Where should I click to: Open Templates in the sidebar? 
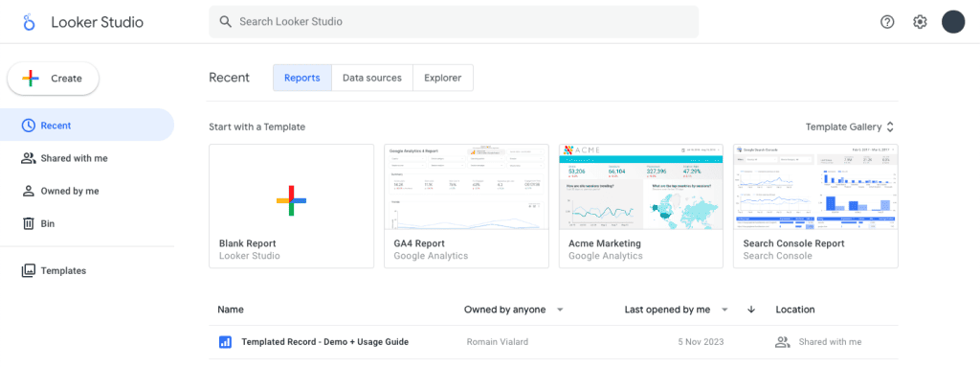point(87,271)
